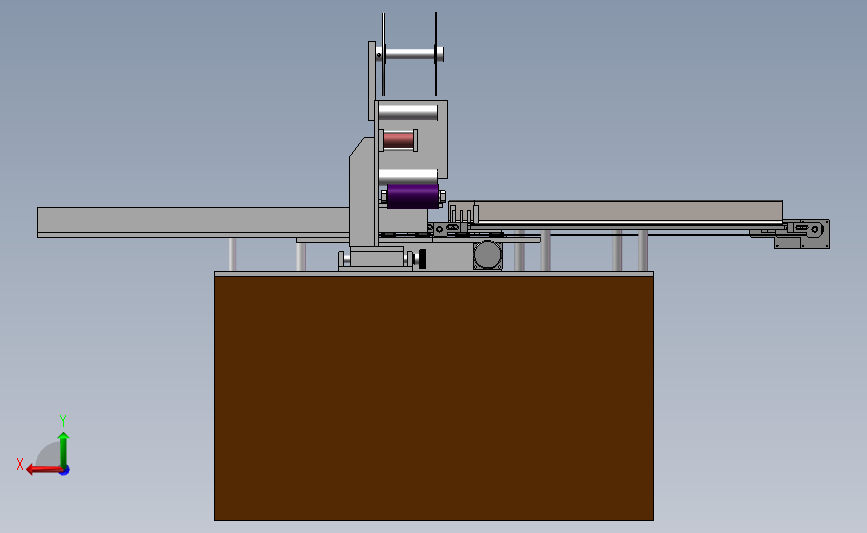Image resolution: width=867 pixels, height=533 pixels.
Task: Select the brown cabinet base
Action: tap(434, 398)
